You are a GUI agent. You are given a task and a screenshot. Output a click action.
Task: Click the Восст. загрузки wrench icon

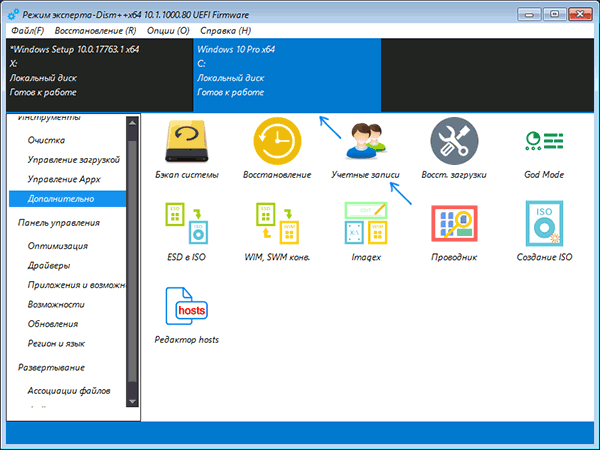tap(453, 143)
